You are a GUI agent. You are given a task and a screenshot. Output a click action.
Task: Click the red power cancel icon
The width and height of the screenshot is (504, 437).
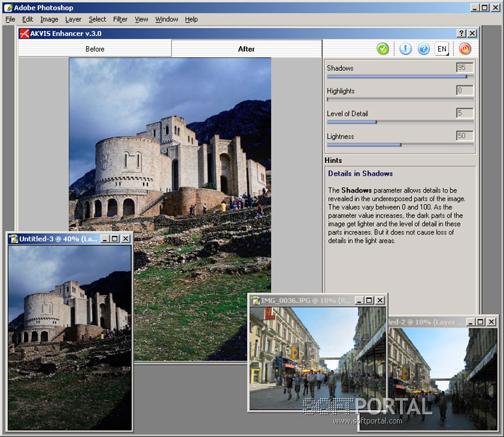coord(464,49)
